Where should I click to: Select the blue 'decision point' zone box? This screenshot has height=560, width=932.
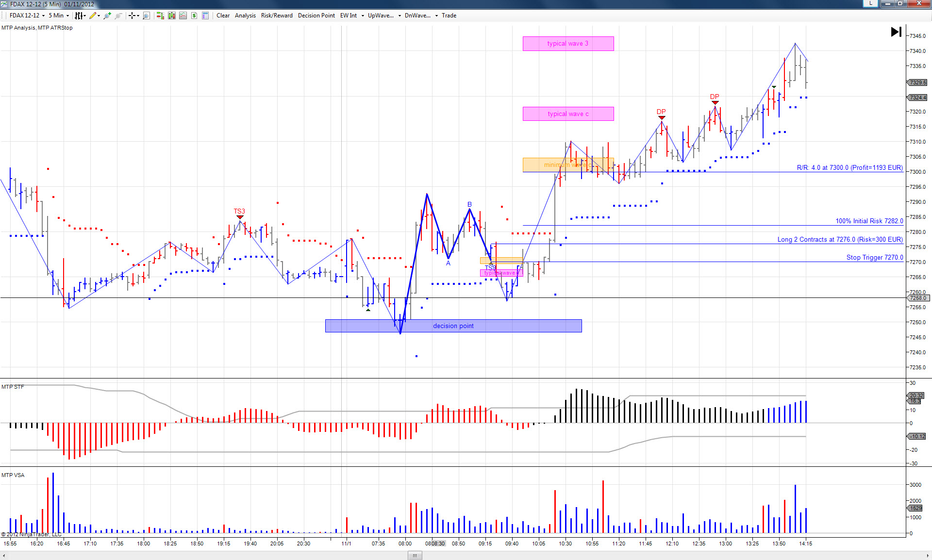coord(453,326)
